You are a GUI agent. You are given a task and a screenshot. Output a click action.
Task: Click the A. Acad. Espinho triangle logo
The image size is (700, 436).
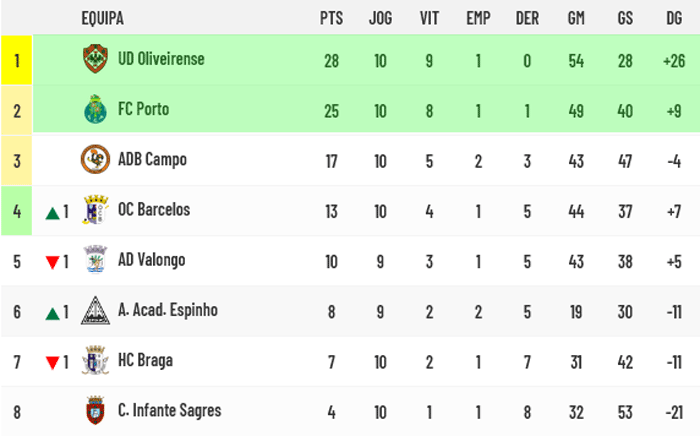(96, 311)
